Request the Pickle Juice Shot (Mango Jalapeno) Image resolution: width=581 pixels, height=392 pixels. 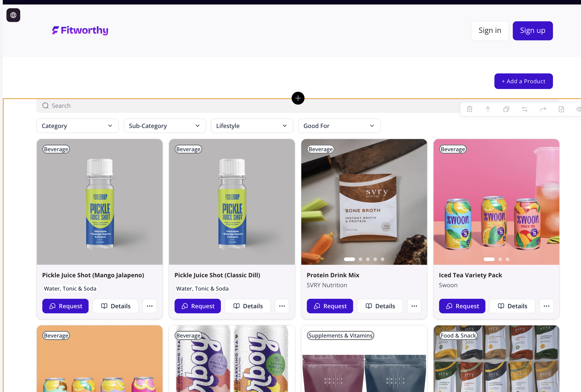coord(65,306)
